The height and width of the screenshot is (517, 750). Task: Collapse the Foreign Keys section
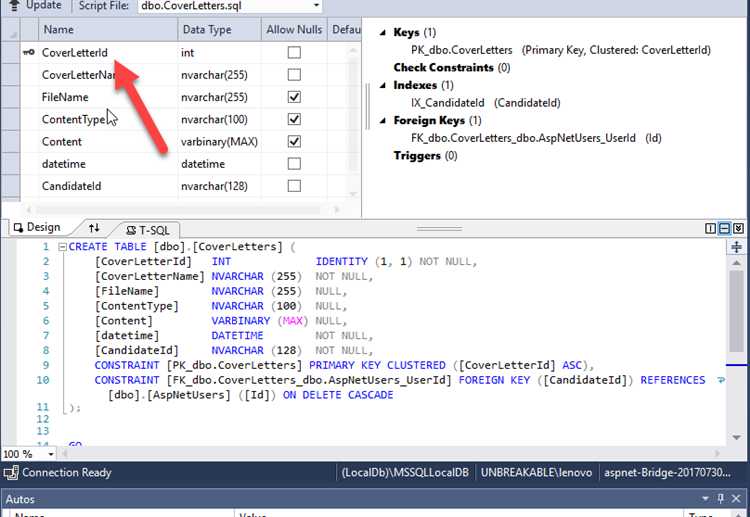384,121
